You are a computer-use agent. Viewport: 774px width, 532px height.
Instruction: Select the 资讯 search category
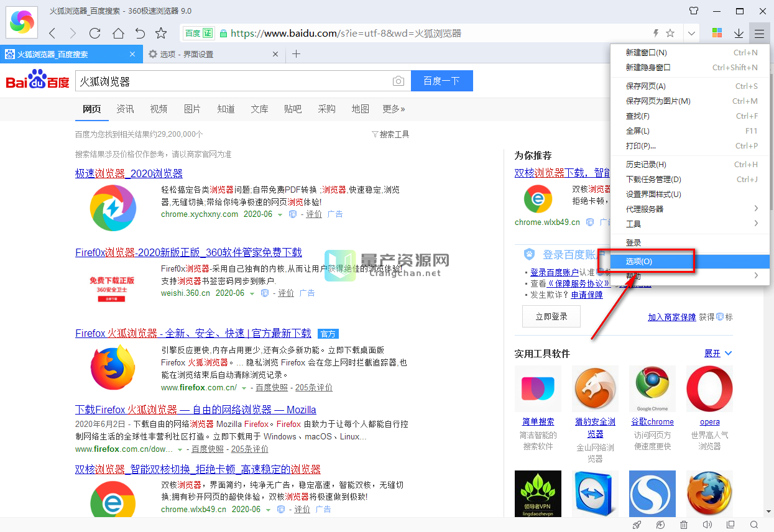click(125, 109)
